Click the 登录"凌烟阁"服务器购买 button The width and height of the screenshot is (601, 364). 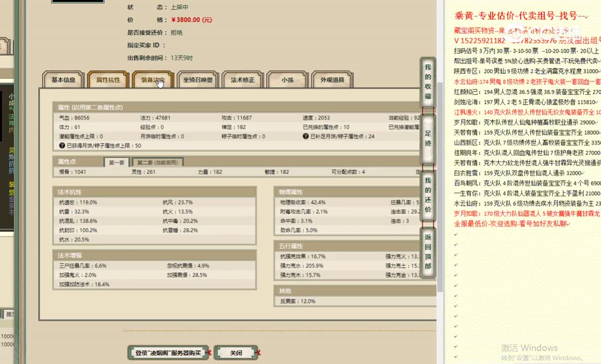coord(168,353)
